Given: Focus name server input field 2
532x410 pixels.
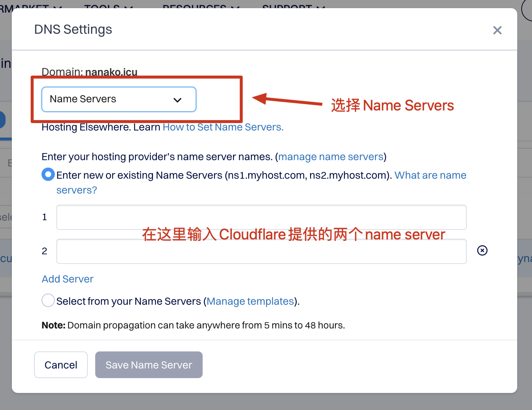Looking at the screenshot, I should click(x=261, y=251).
